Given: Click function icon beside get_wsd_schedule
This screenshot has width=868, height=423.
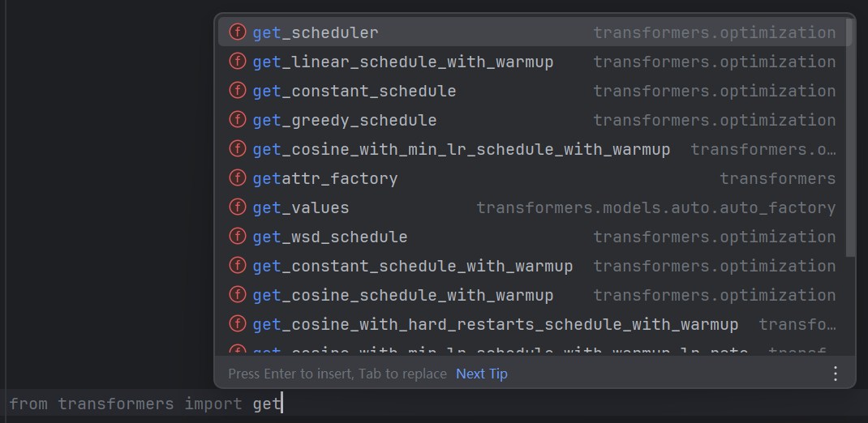Looking at the screenshot, I should coord(238,237).
